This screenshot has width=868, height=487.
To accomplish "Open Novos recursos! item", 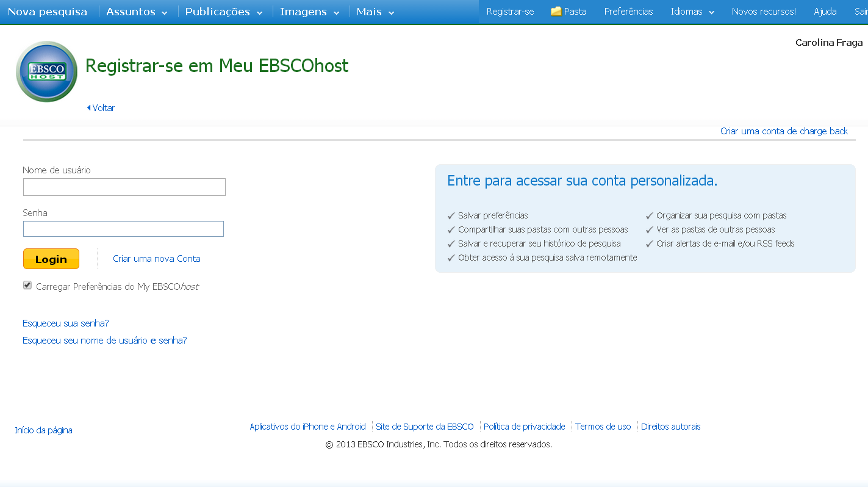I will [764, 12].
